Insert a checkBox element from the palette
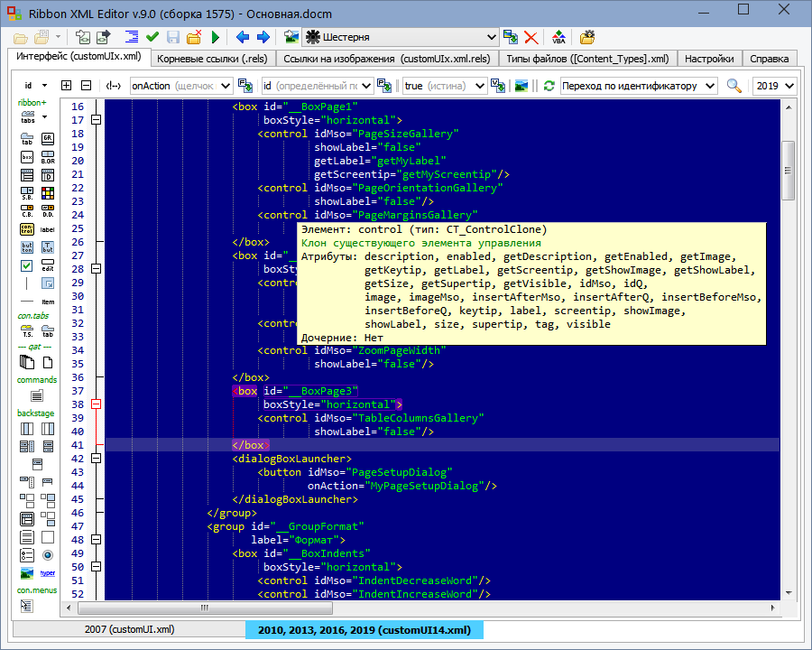 pos(26,266)
